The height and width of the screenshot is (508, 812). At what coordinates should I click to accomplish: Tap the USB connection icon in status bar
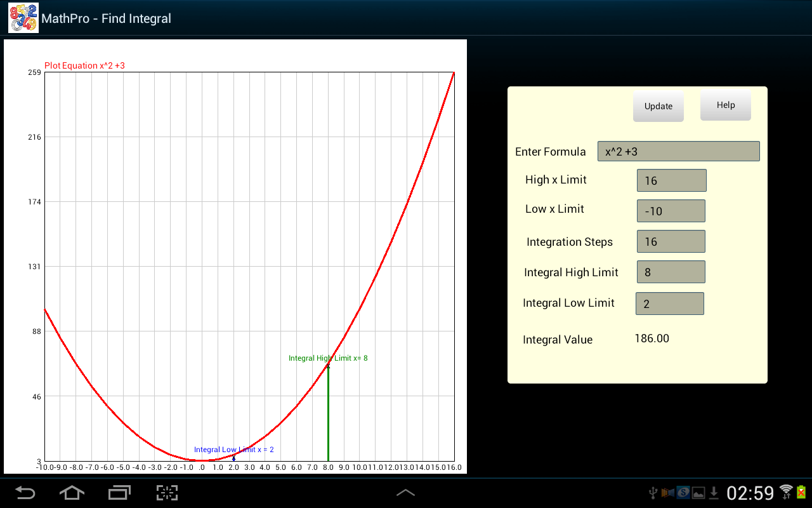coord(653,493)
